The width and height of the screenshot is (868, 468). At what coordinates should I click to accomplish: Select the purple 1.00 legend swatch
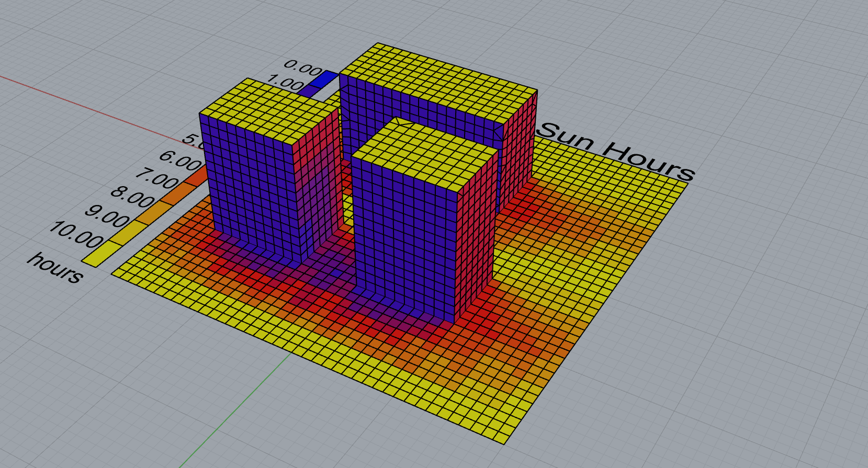point(308,92)
